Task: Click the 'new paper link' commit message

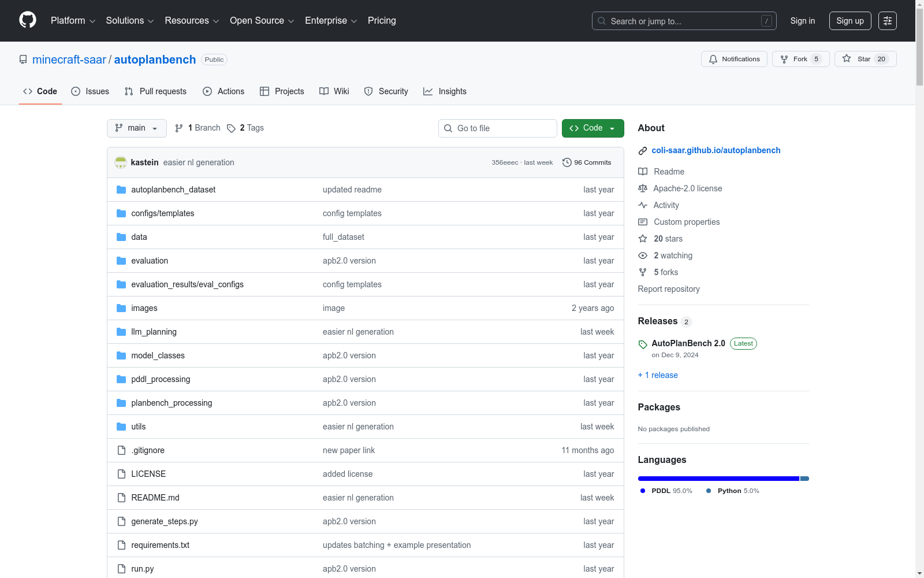Action: [349, 450]
